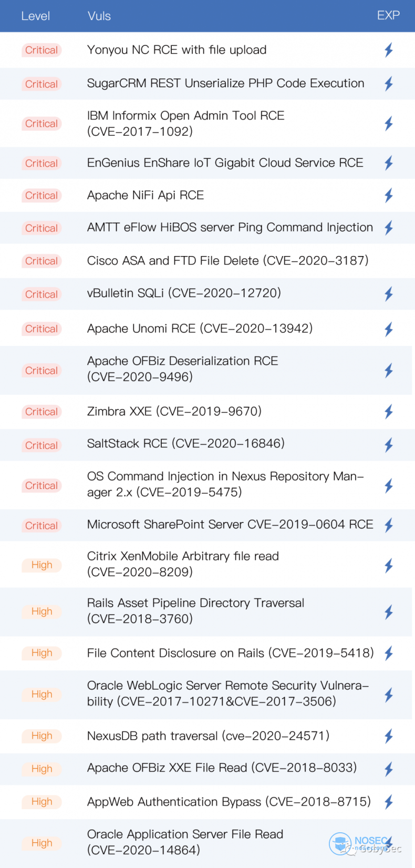Launch exploit icon for IBM Informix RCE

tap(389, 124)
